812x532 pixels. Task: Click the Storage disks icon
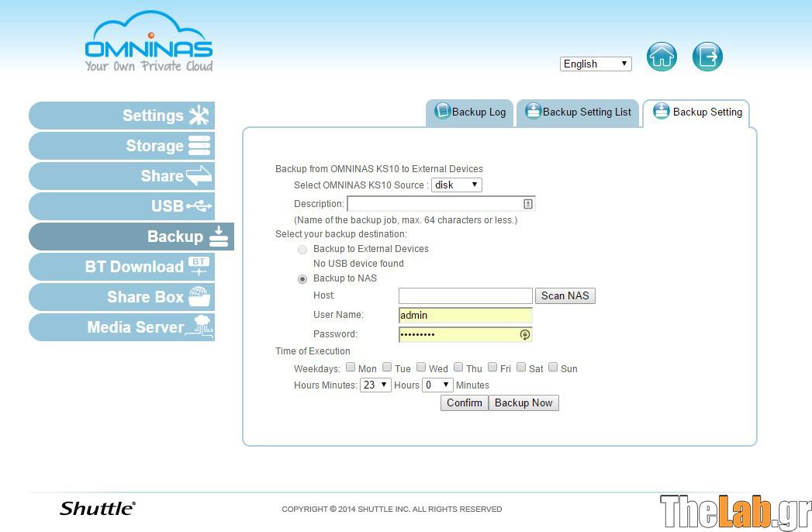(199, 146)
